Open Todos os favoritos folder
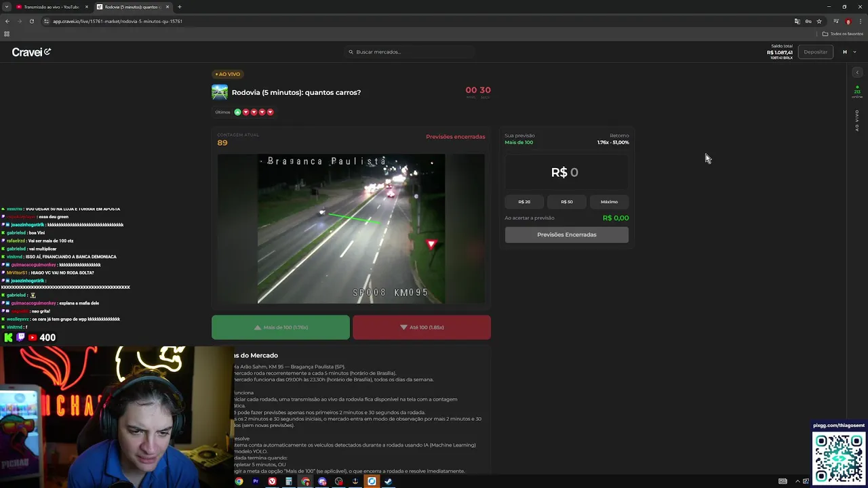This screenshot has height=488, width=868. point(843,34)
